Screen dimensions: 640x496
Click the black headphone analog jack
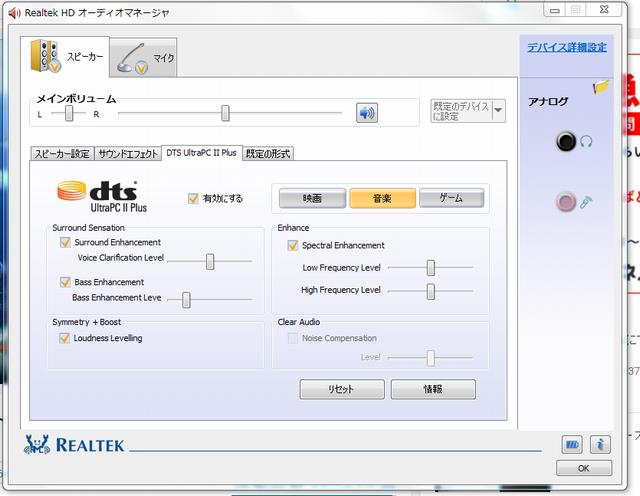(x=566, y=141)
